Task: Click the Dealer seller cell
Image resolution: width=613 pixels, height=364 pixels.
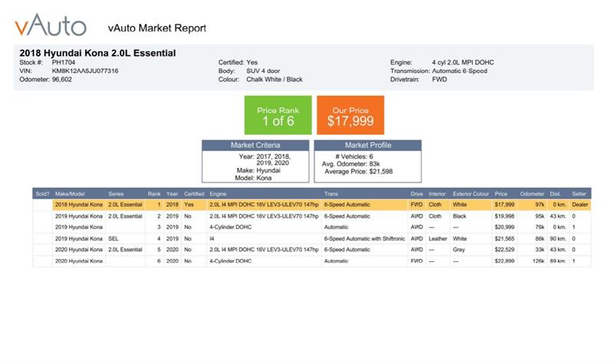Action: click(x=580, y=205)
